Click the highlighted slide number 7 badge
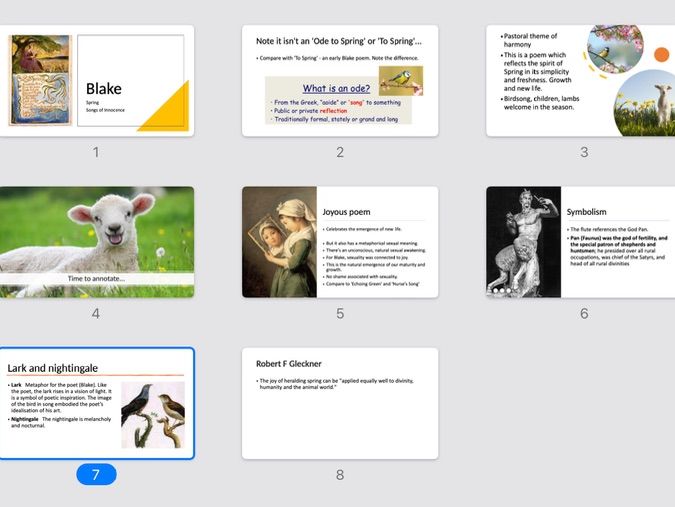The width and height of the screenshot is (675, 507). click(96, 475)
